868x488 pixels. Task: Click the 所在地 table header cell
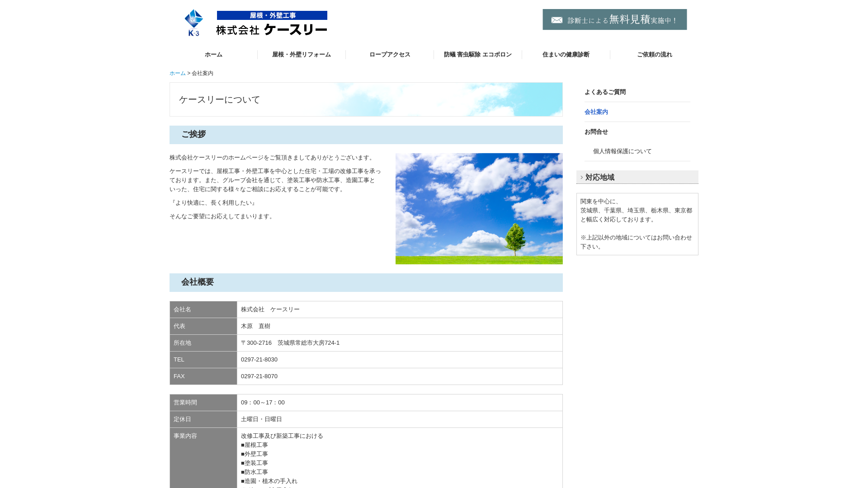203,343
